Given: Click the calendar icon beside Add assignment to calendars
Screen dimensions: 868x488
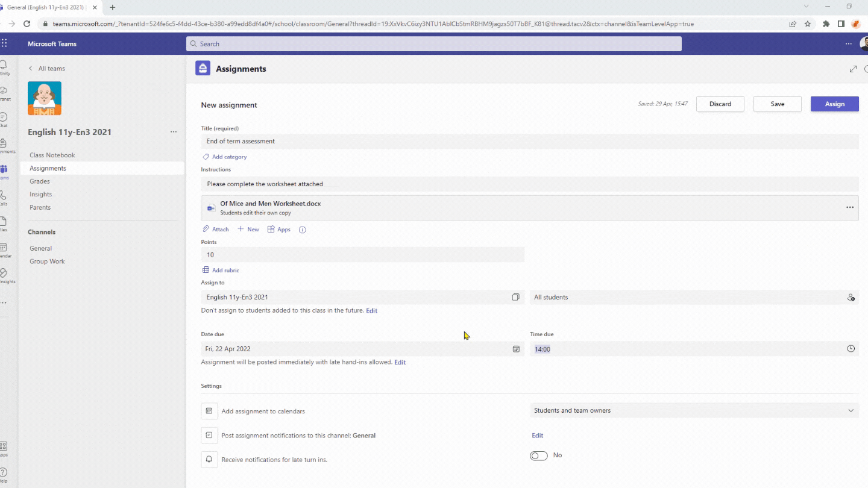Looking at the screenshot, I should pos(209,411).
